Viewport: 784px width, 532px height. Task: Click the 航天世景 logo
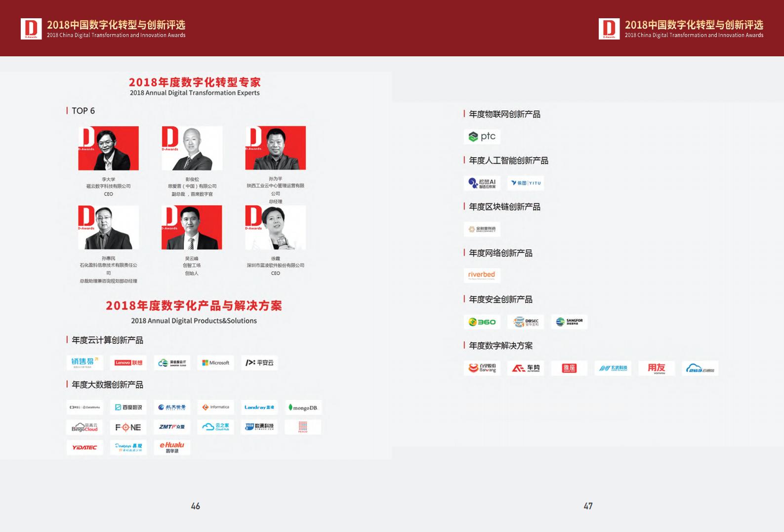pyautogui.click(x=172, y=408)
